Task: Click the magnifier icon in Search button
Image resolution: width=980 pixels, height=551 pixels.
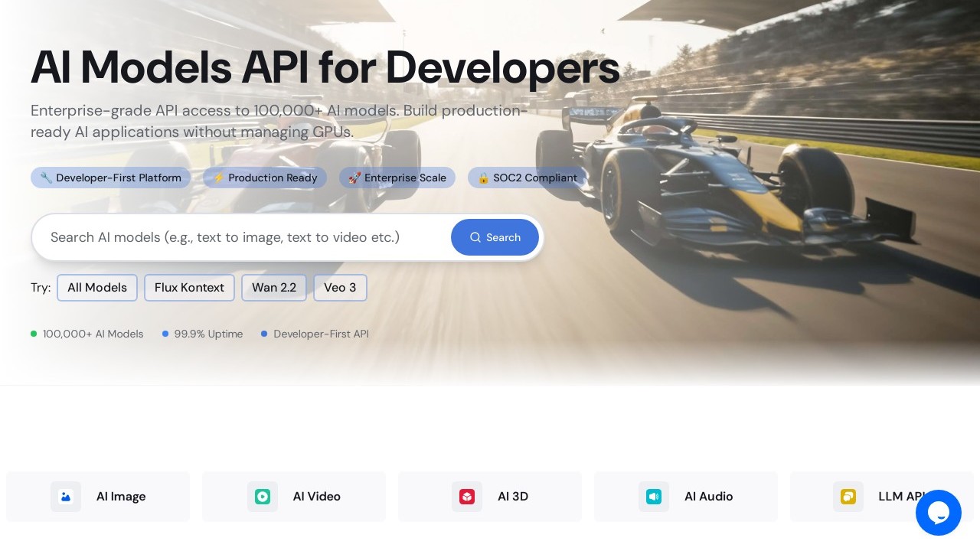Action: pos(475,237)
